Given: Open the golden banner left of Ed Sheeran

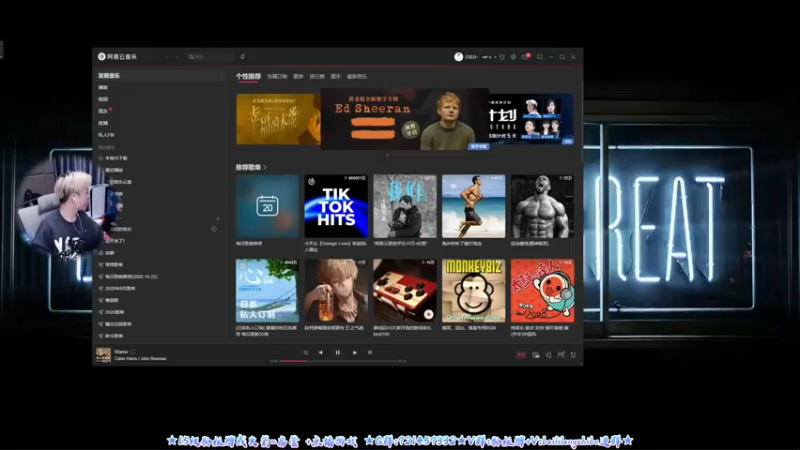Looking at the screenshot, I should (278, 119).
